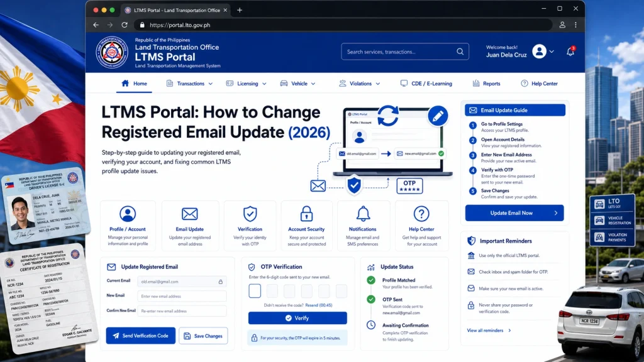Click 'Enter New Email Address' guide step

point(506,155)
